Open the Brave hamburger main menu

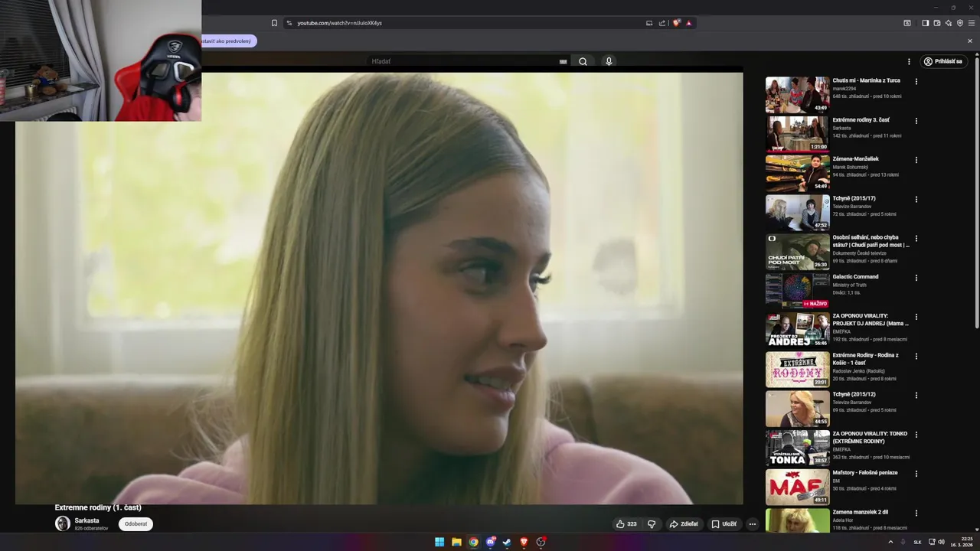tap(972, 23)
